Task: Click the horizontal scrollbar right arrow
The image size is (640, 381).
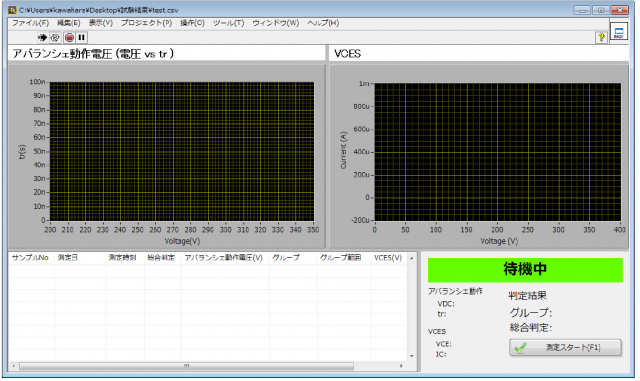Action: 402,366
